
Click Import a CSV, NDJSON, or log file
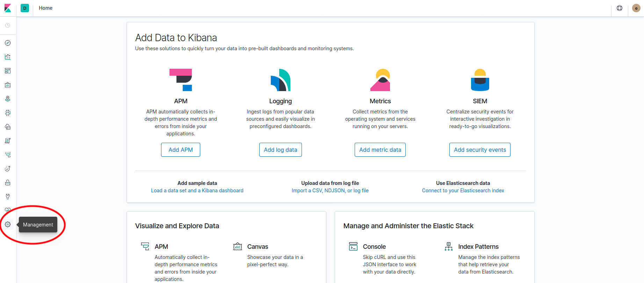(x=330, y=191)
